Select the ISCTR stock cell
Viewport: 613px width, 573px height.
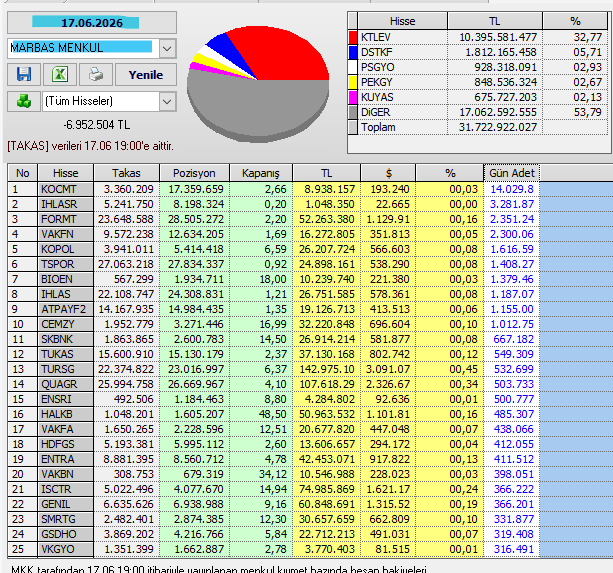(x=66, y=489)
